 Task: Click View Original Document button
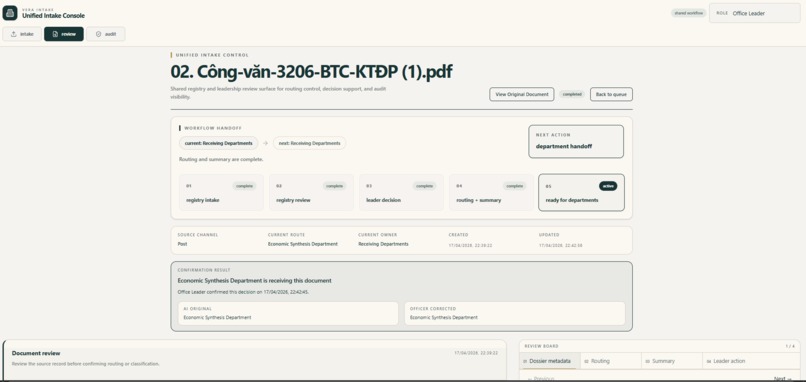[521, 94]
